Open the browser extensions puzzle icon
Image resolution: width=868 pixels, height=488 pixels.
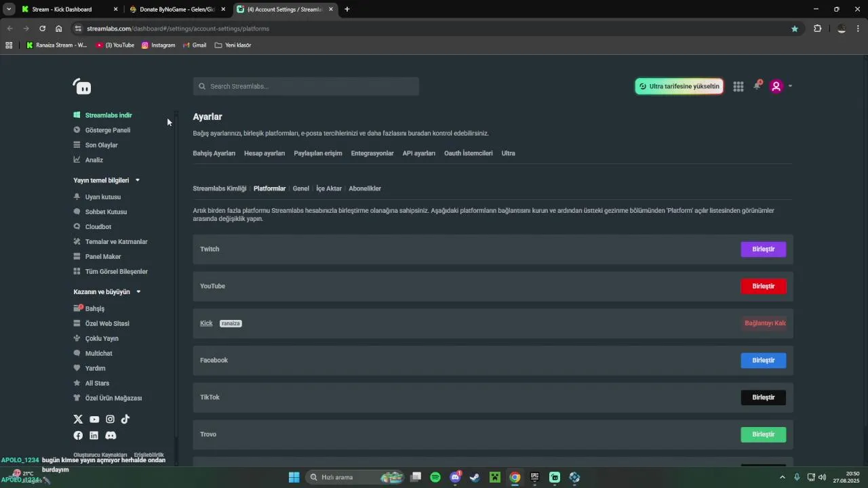[x=817, y=28]
